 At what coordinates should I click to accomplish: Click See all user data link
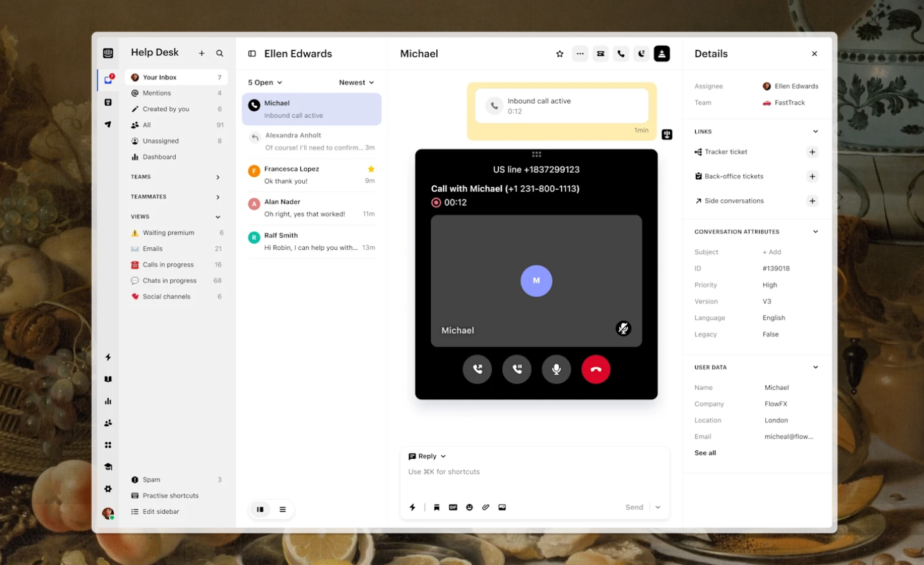(705, 453)
